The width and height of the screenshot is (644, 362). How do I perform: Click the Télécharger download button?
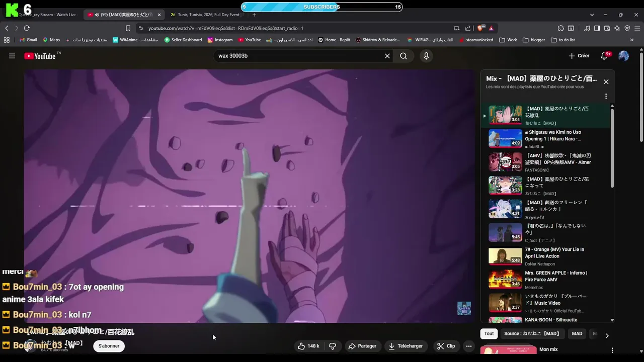(406, 346)
